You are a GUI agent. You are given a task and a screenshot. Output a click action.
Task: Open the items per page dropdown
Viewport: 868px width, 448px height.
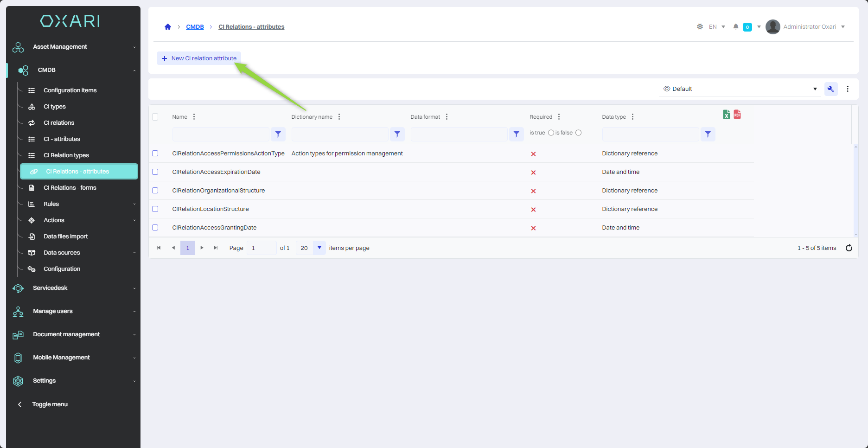(x=319, y=248)
